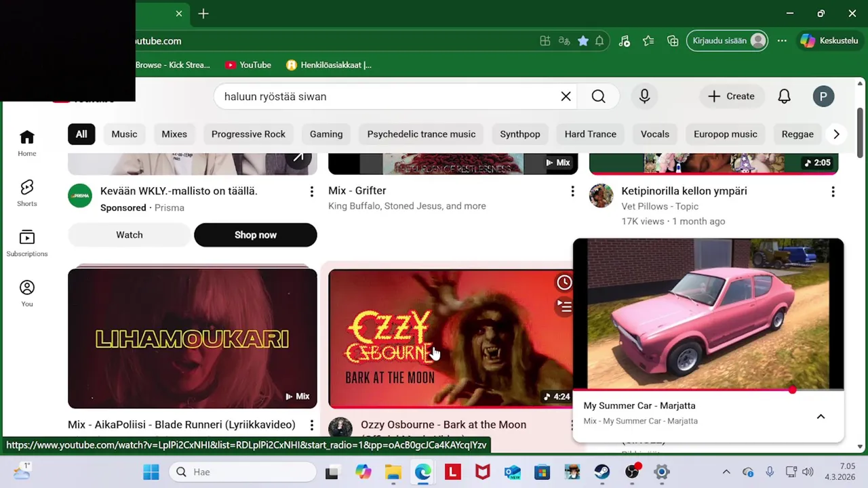This screenshot has width=868, height=488.
Task: Select the Hard Trance filter chip
Action: pos(590,134)
